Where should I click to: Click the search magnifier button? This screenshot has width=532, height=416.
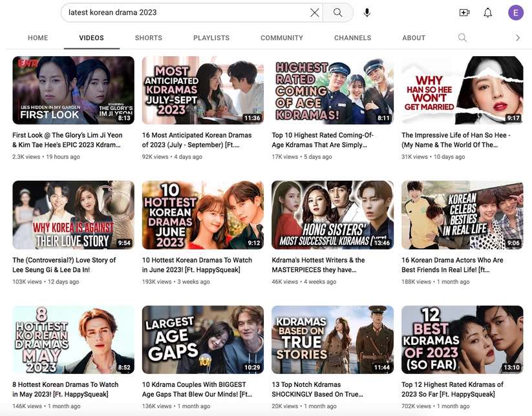pyautogui.click(x=339, y=12)
